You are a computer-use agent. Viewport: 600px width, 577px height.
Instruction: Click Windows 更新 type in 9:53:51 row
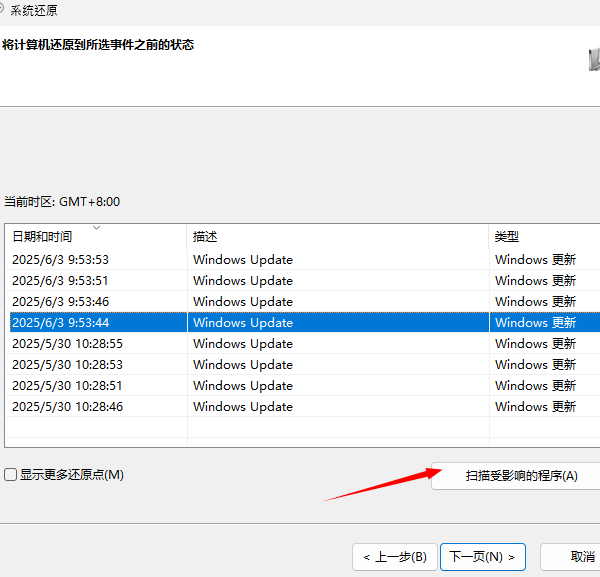tap(535, 281)
